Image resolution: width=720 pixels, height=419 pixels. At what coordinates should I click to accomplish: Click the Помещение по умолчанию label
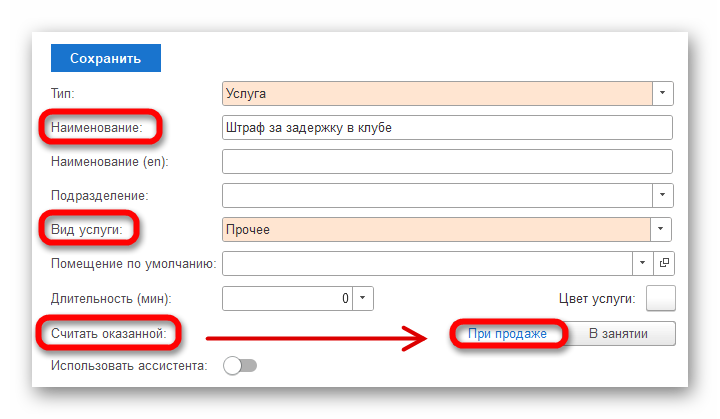134,264
